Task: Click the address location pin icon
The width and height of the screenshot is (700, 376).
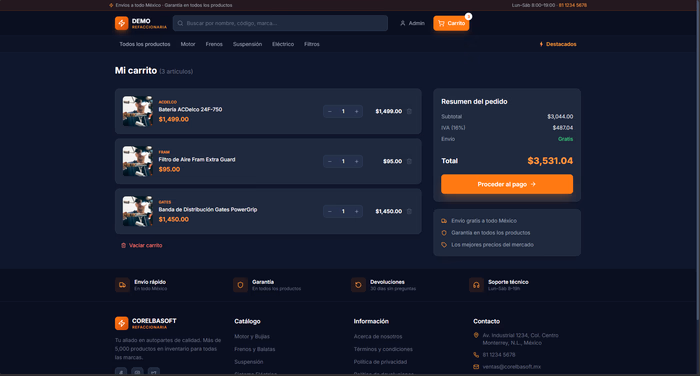Action: click(x=476, y=335)
